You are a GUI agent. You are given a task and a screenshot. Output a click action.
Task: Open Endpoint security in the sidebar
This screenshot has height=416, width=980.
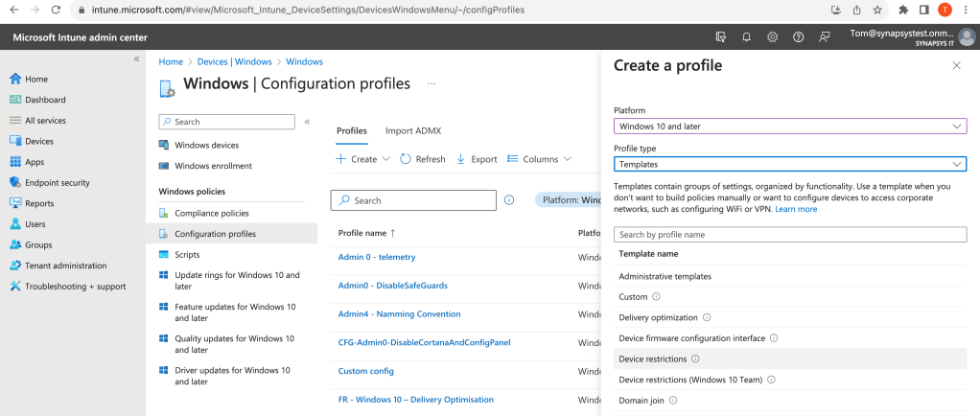(57, 182)
